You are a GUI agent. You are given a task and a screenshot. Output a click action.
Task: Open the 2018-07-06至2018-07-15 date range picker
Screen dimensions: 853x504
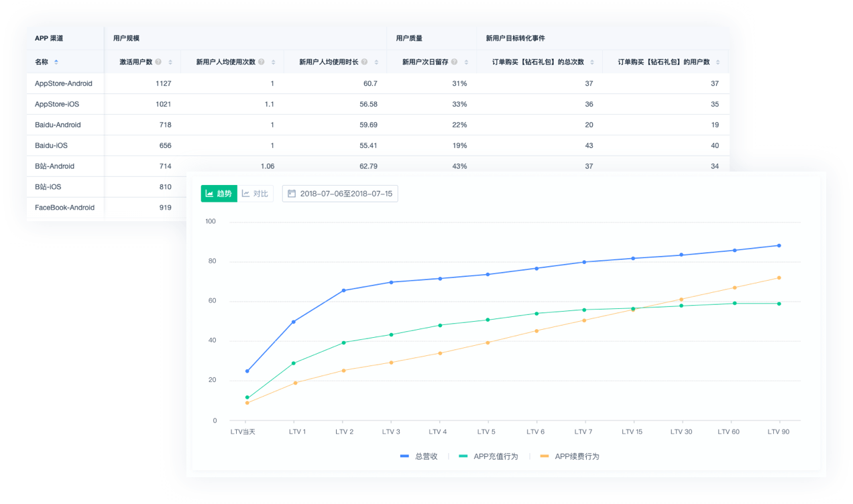pyautogui.click(x=340, y=194)
